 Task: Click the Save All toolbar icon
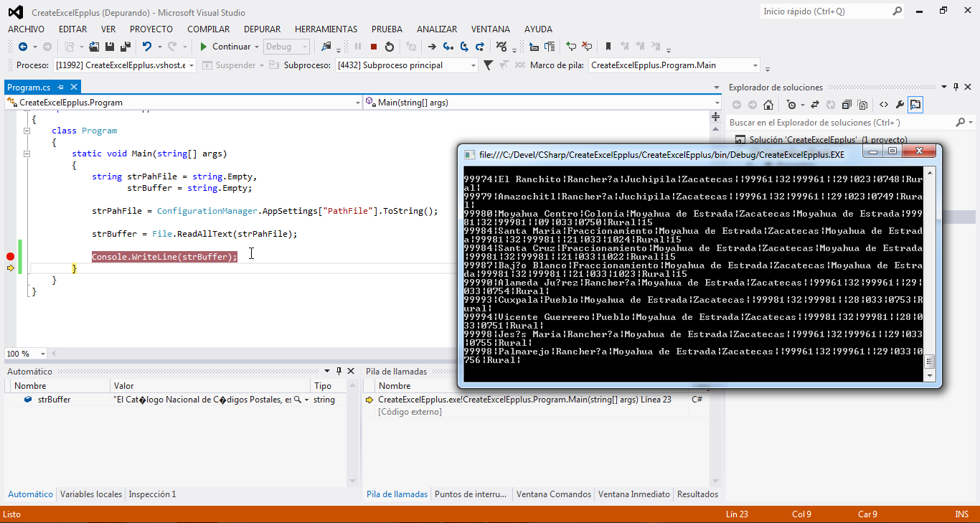pos(125,47)
